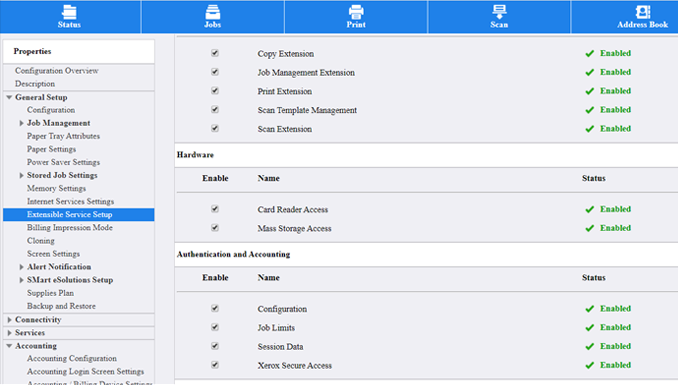Open Internet Services Settings

click(x=70, y=201)
